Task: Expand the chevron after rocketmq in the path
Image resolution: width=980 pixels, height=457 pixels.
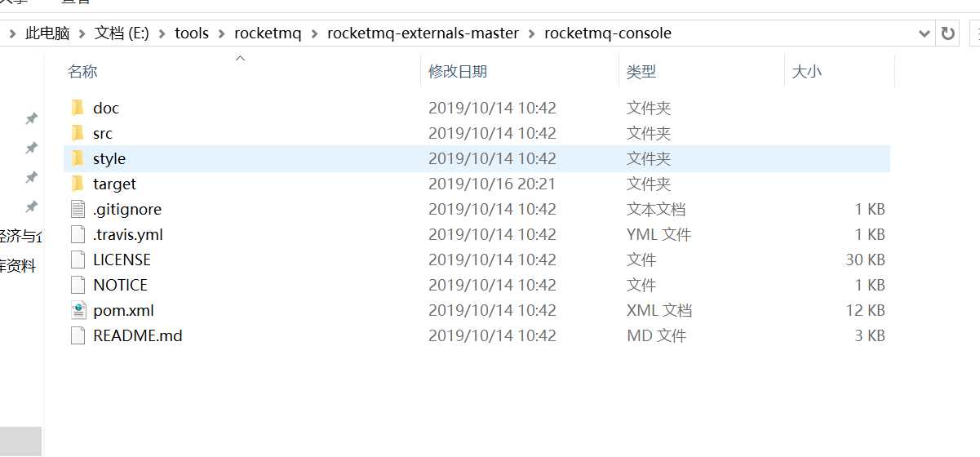Action: (314, 33)
